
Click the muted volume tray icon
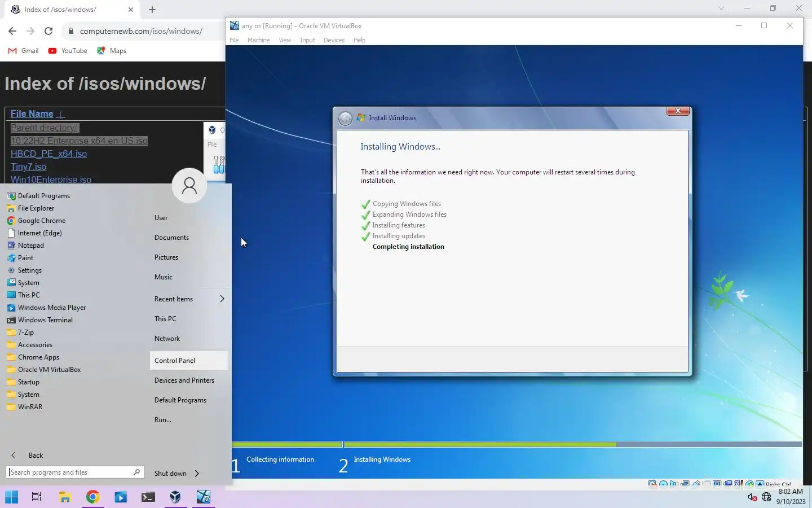click(x=752, y=497)
